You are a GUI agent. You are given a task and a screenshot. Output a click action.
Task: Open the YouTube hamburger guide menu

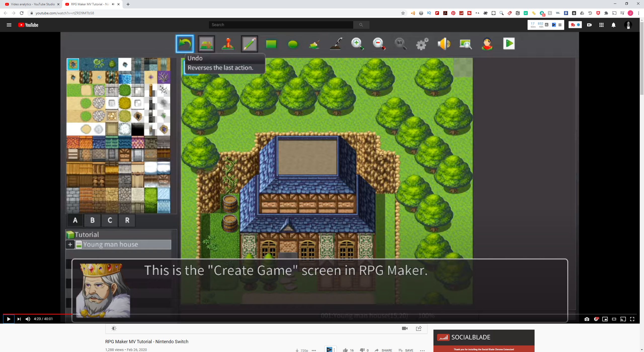pyautogui.click(x=9, y=25)
